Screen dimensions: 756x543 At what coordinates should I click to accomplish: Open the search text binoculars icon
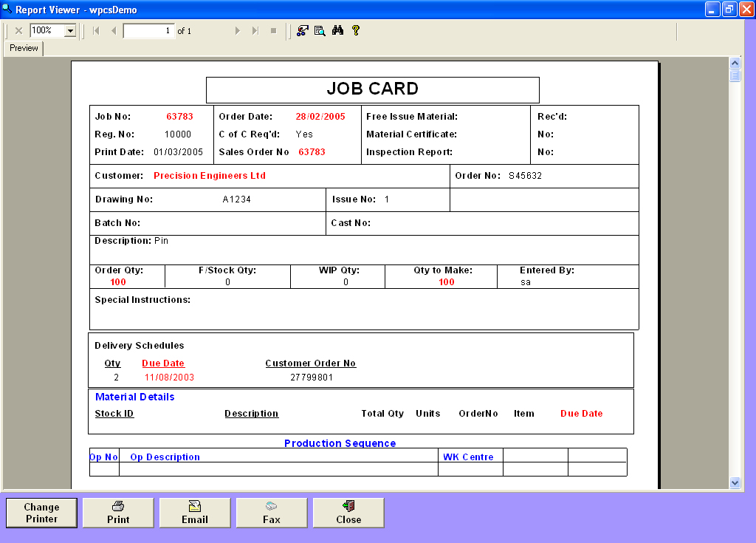click(x=337, y=31)
